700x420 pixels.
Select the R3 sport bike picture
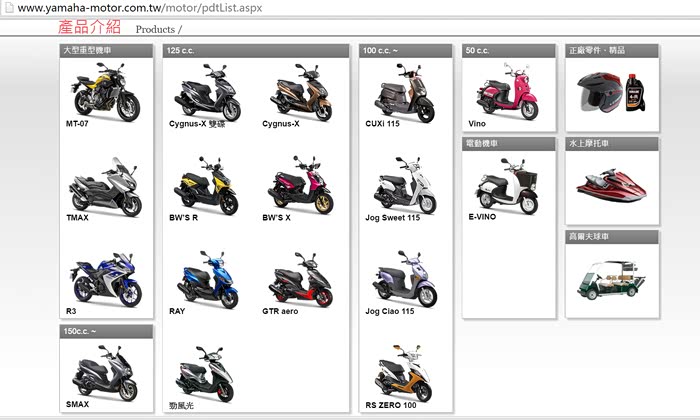click(x=105, y=280)
